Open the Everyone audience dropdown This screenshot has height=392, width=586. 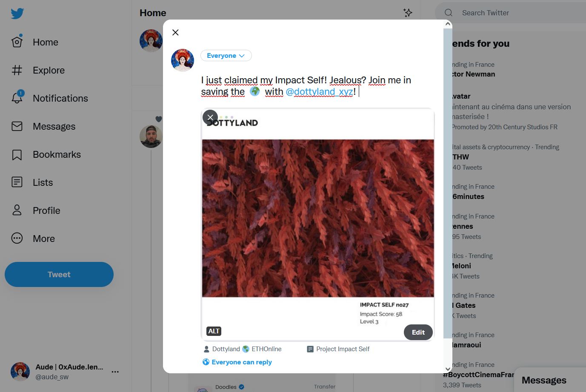(x=226, y=56)
